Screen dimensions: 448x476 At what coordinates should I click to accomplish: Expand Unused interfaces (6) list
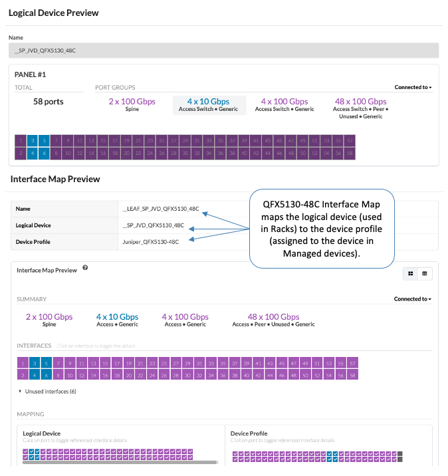[x=47, y=392]
